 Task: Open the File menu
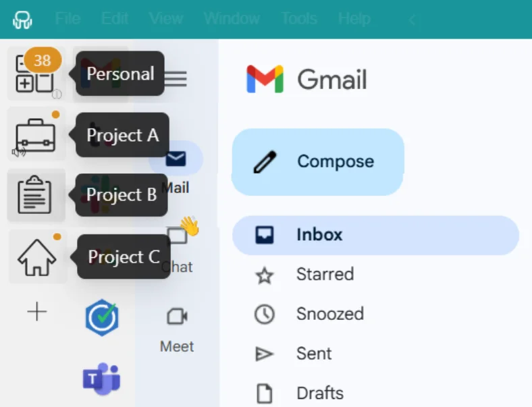68,18
